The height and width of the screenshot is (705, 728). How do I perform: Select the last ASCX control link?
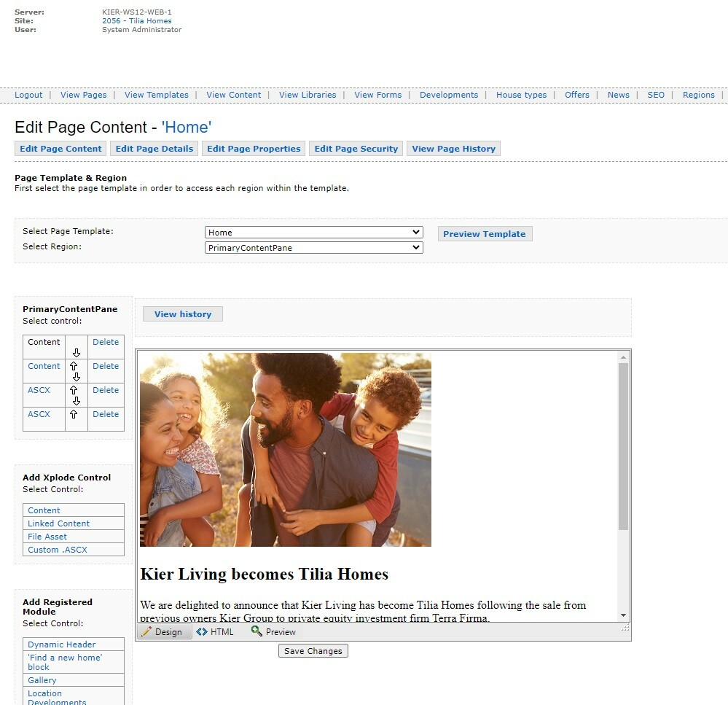39,414
